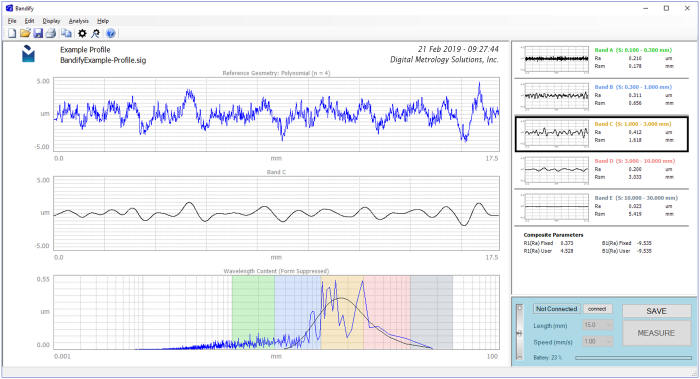This screenshot has width=700, height=379.
Task: Expand the Speed (mm/s) dropdown
Action: [598, 342]
